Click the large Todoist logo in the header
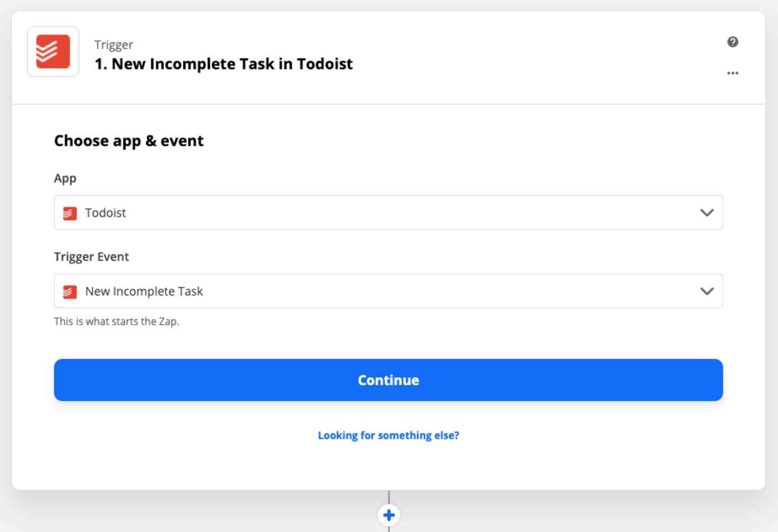Screen dimensions: 778x532 (x=53, y=52)
